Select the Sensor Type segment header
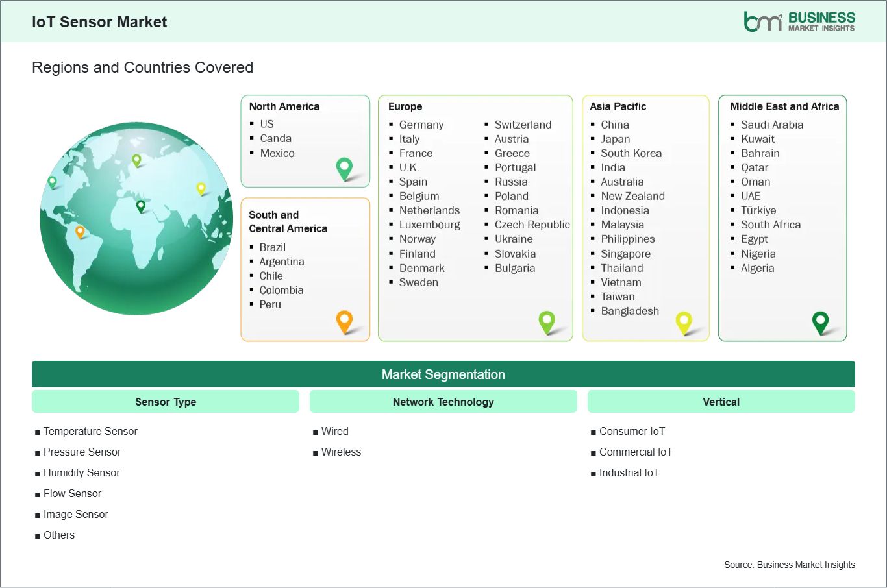Screen dimensions: 887x588 [166, 402]
